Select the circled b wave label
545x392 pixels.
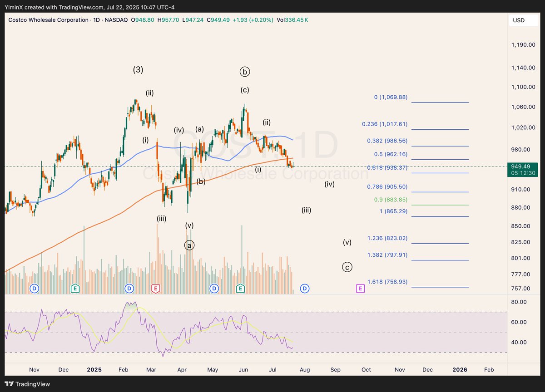245,71
